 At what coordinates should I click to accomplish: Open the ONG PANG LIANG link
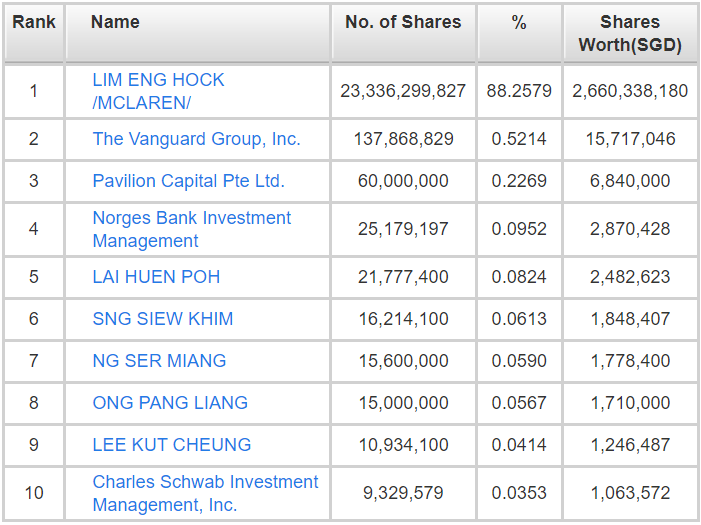(x=170, y=403)
